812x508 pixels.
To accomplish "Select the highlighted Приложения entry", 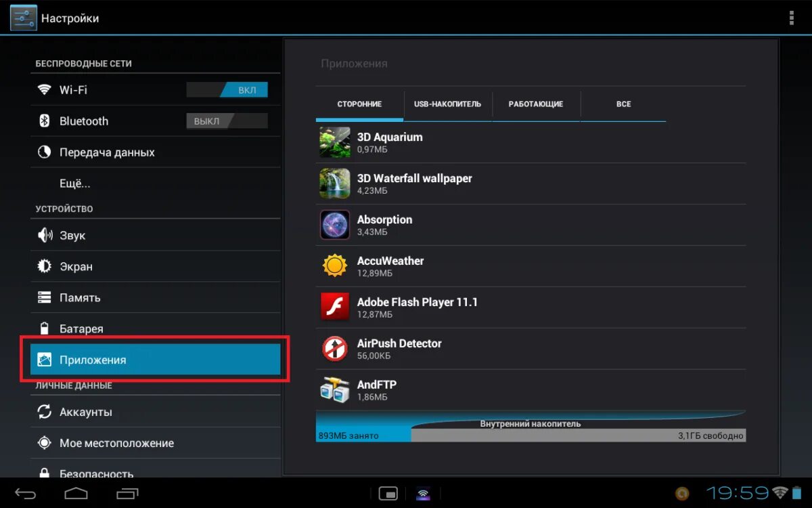I will pyautogui.click(x=155, y=360).
